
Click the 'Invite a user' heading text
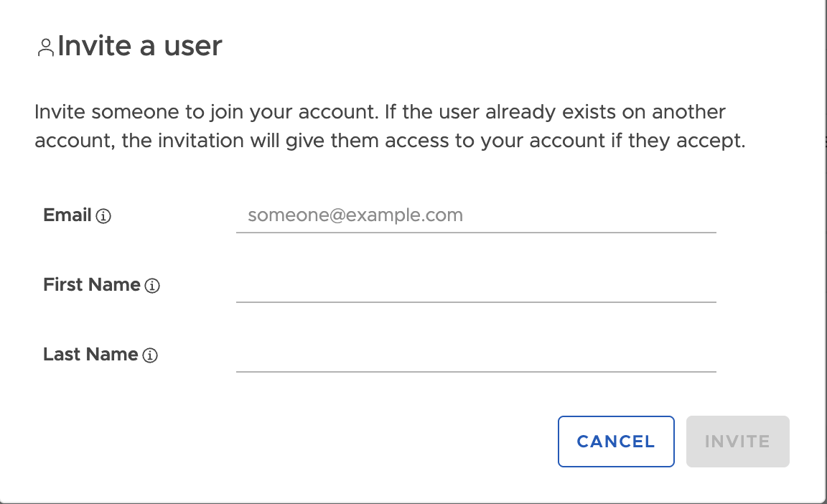click(x=140, y=46)
